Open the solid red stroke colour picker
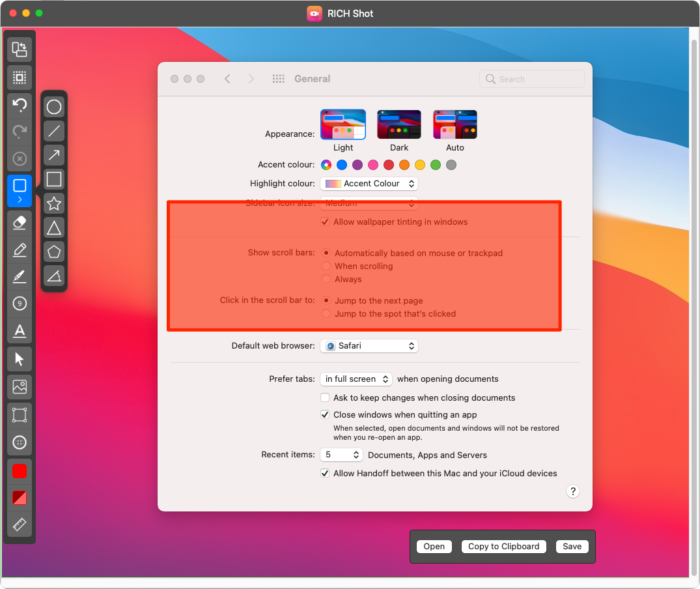This screenshot has height=589, width=700. (19, 471)
